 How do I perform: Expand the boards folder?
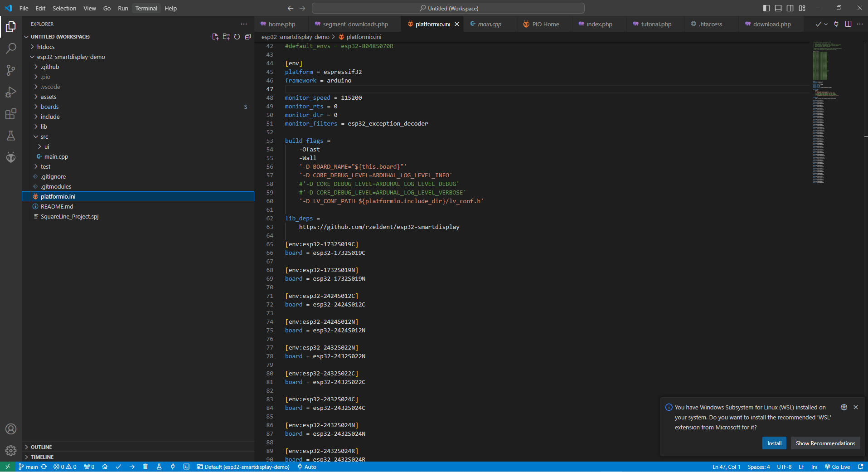pos(138,107)
